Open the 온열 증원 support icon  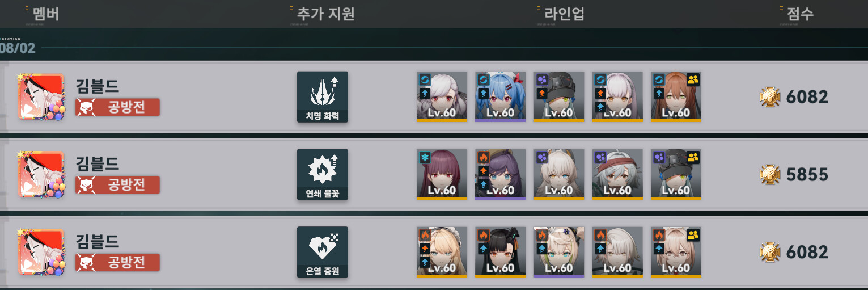322,252
